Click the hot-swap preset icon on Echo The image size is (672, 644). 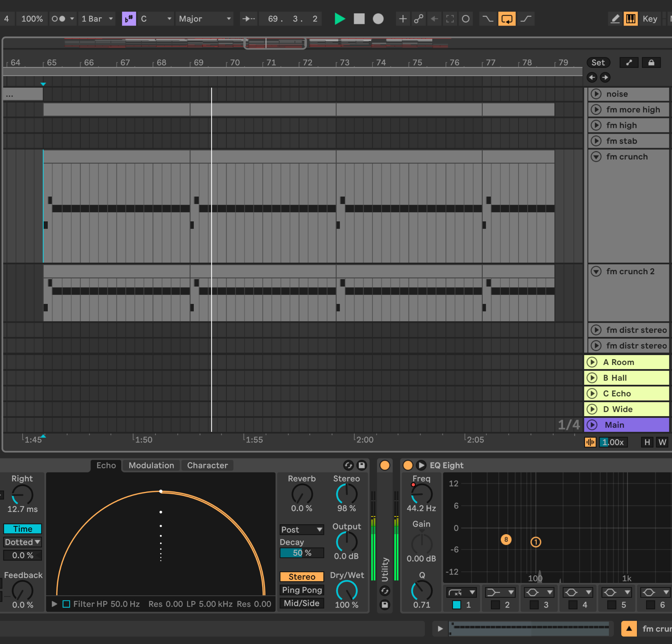[x=349, y=465]
